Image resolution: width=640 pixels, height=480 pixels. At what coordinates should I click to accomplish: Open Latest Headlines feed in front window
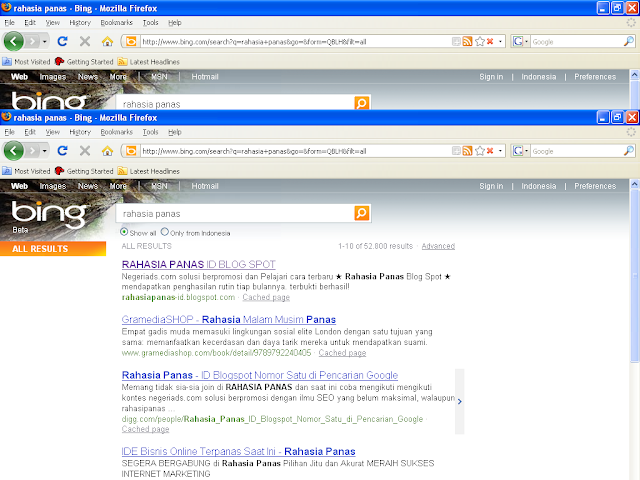tap(149, 171)
